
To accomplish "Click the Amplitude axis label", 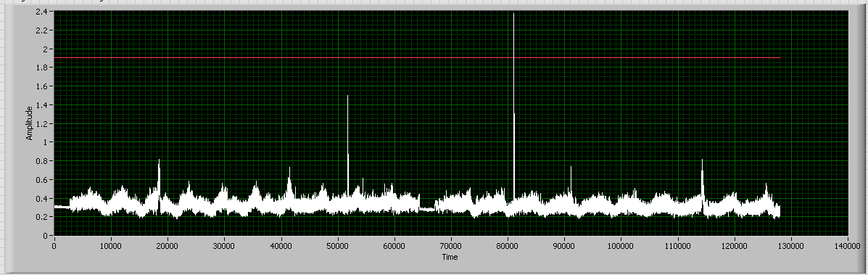I will 29,123.
